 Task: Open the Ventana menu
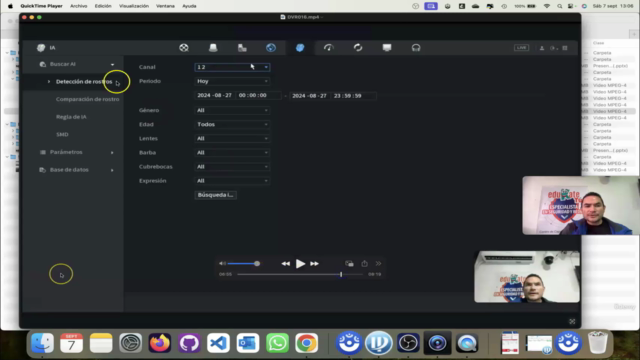(165, 6)
